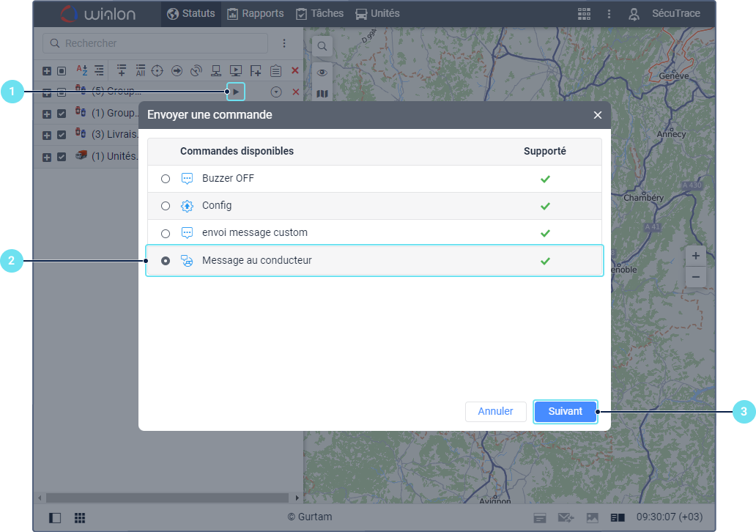Switch to the Rapports tab

coord(256,13)
